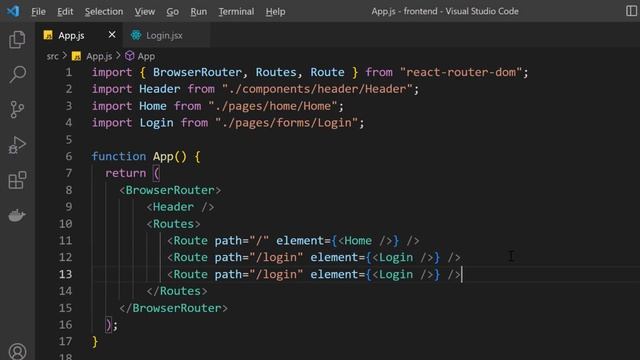The width and height of the screenshot is (640, 360).
Task: Click line number 13 in gutter
Action: [65, 274]
